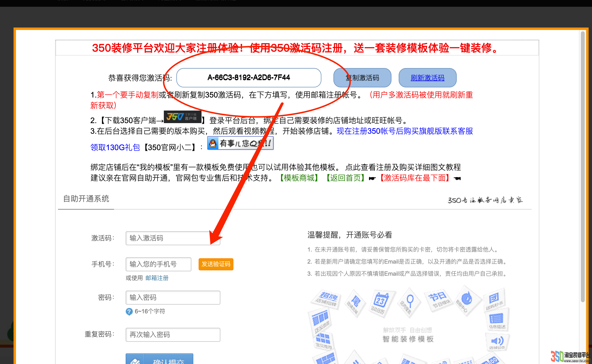Screen dimensions: 592x364
Task: Focus the 输入密码 input field
Action: 173,298
